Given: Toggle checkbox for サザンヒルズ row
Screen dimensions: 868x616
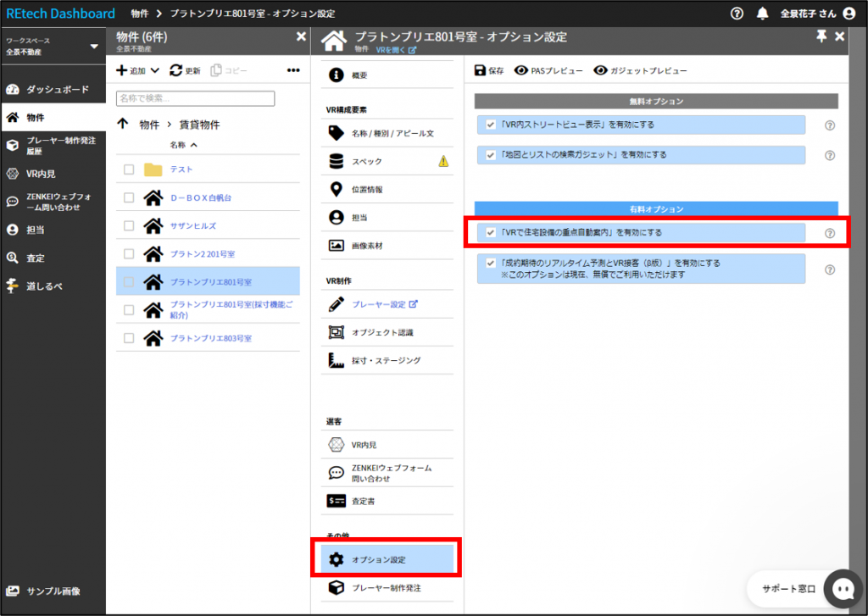Looking at the screenshot, I should tap(129, 226).
